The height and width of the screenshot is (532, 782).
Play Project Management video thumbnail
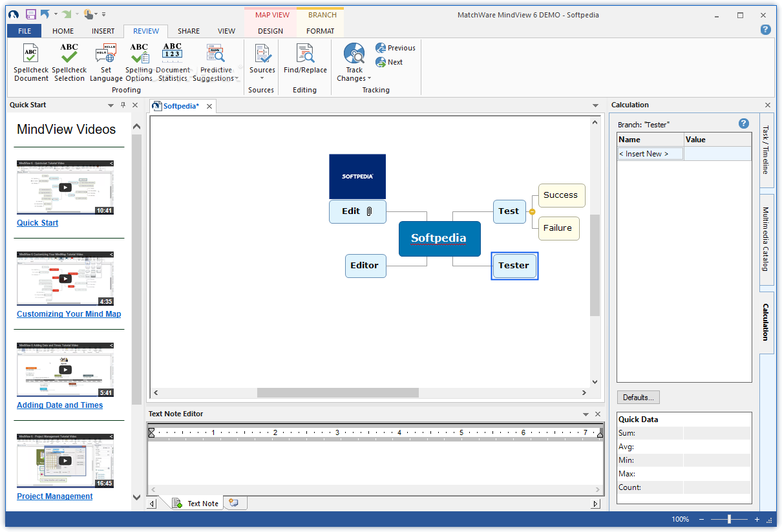[x=65, y=461]
